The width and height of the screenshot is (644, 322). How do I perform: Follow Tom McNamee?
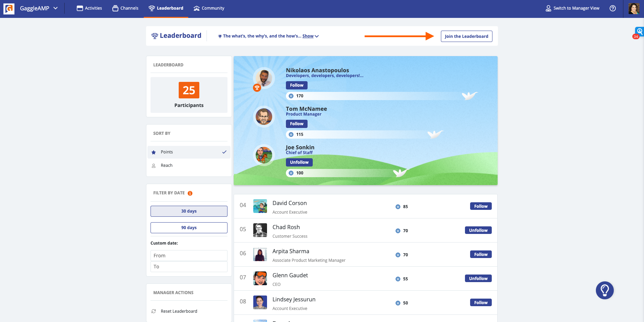click(297, 124)
